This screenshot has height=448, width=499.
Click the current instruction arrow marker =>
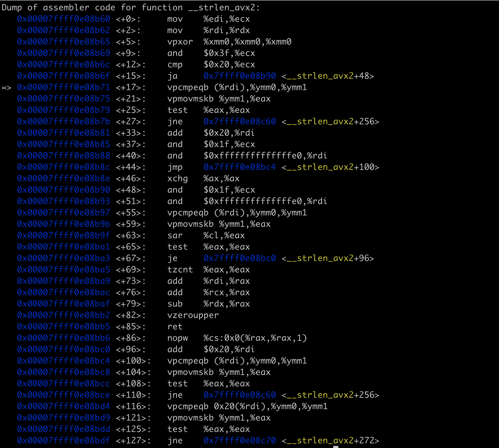coord(7,87)
